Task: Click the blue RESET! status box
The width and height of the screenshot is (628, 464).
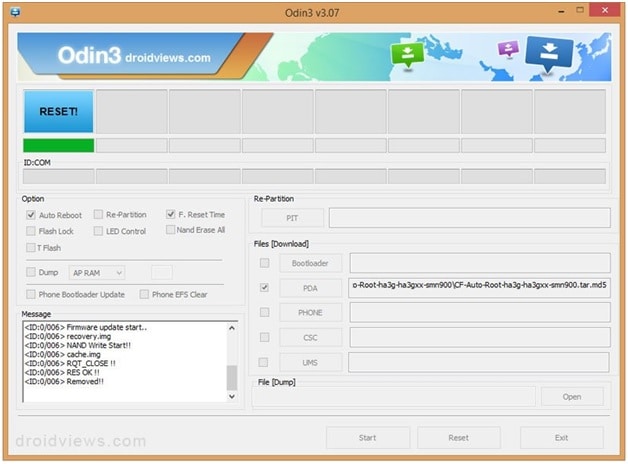Action: 58,112
